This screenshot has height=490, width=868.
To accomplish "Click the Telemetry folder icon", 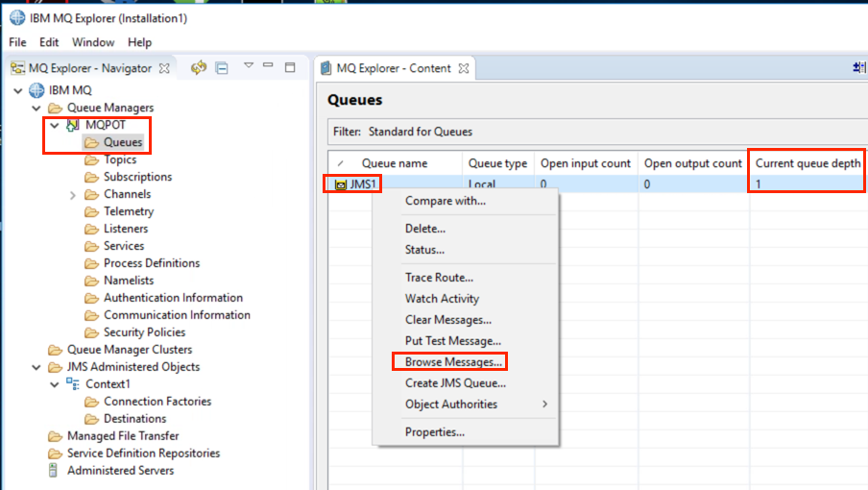I will point(91,211).
